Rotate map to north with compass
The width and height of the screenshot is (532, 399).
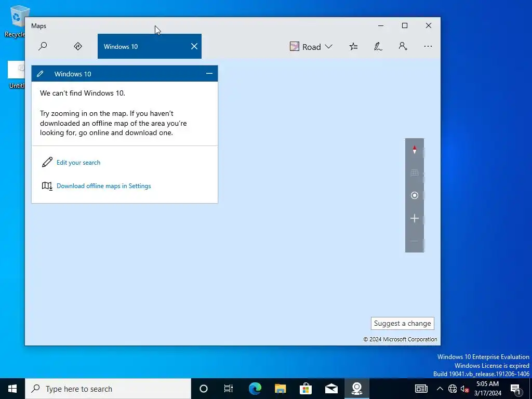tap(414, 150)
